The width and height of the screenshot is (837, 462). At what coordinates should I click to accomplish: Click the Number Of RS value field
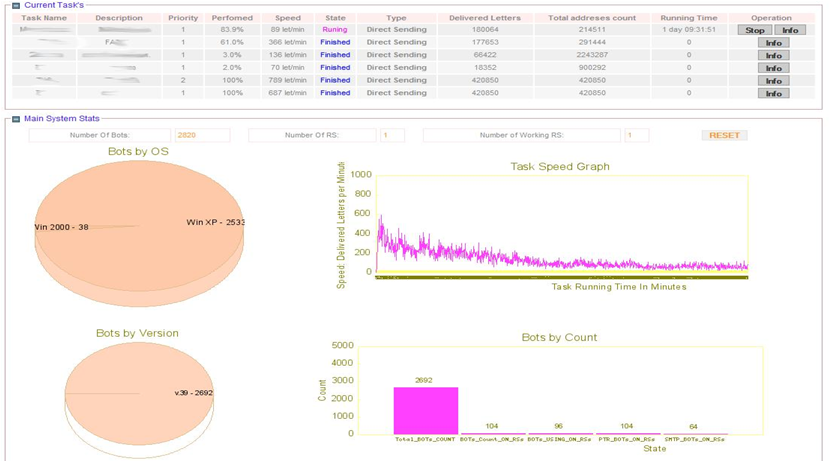pos(392,135)
